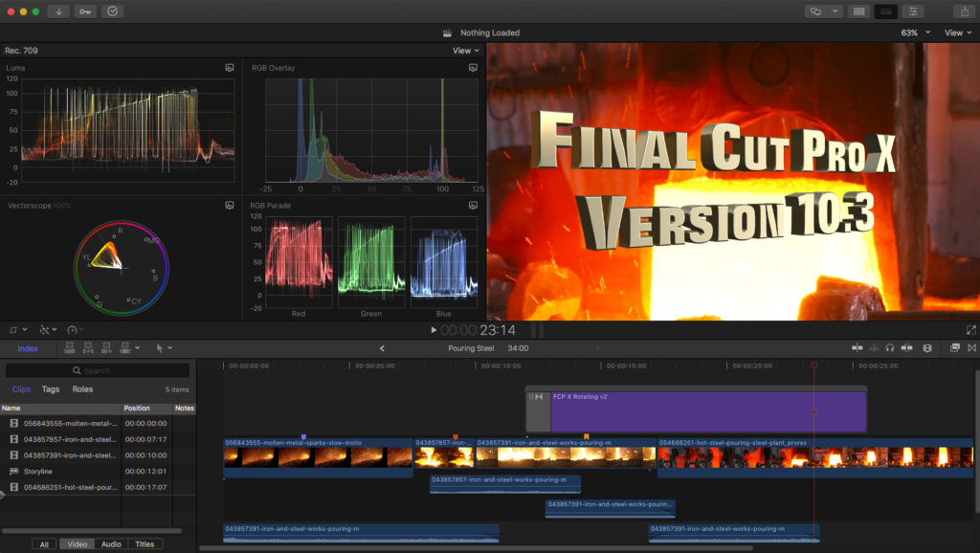Focus the index Search field
This screenshot has height=553, width=980.
tap(98, 370)
